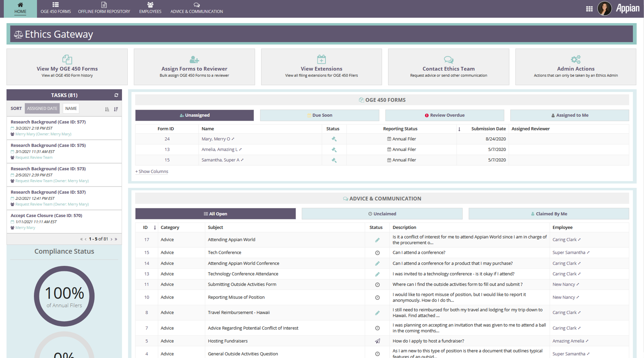Click clock status icon for Advice Regarding Potential Conflict
This screenshot has width=644, height=358.
378,328
